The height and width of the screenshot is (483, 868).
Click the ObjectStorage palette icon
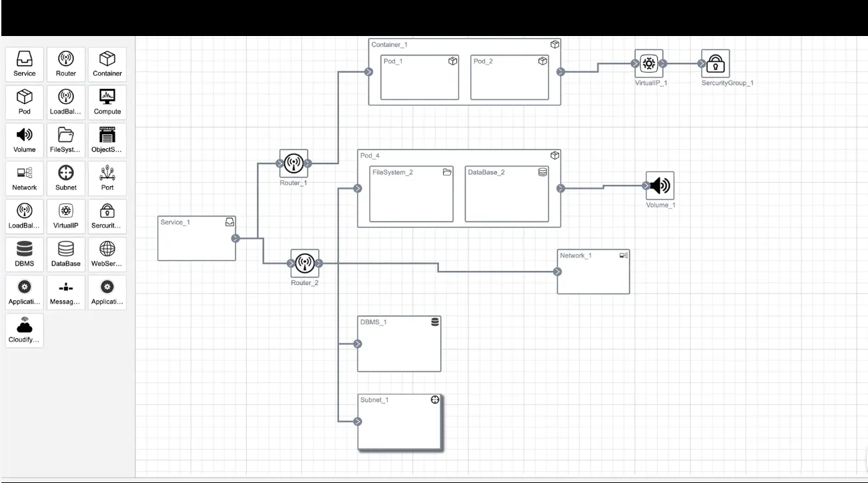(107, 141)
